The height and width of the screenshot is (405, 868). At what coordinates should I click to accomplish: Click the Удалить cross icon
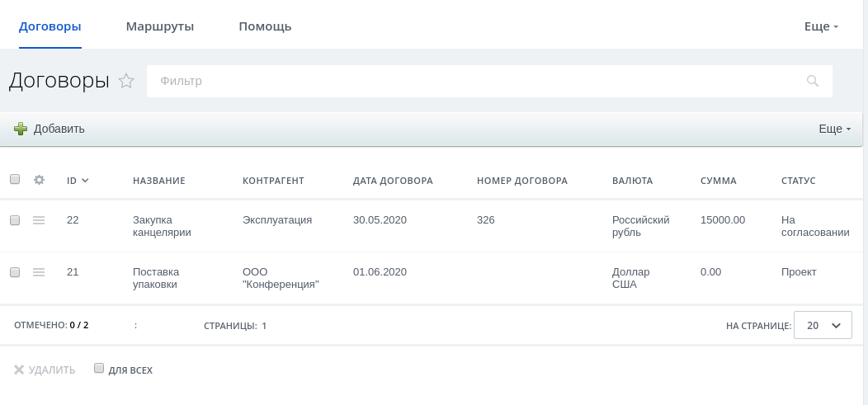pos(19,370)
